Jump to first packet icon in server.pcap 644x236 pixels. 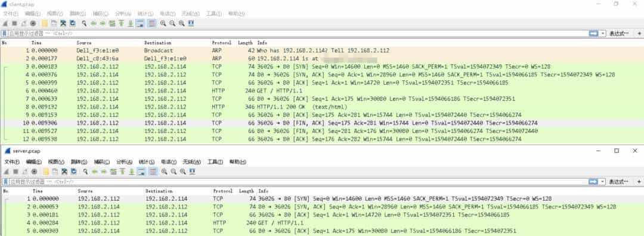pos(122,172)
